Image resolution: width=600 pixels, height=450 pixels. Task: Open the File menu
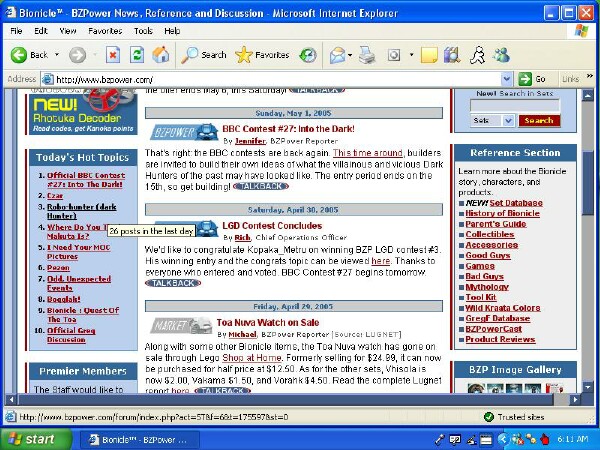[x=16, y=31]
